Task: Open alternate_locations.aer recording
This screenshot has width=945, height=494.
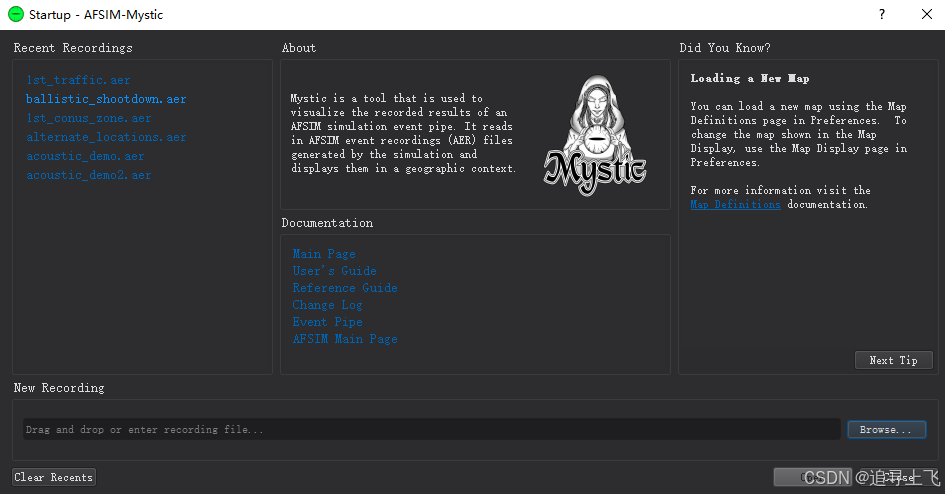Action: 106,137
